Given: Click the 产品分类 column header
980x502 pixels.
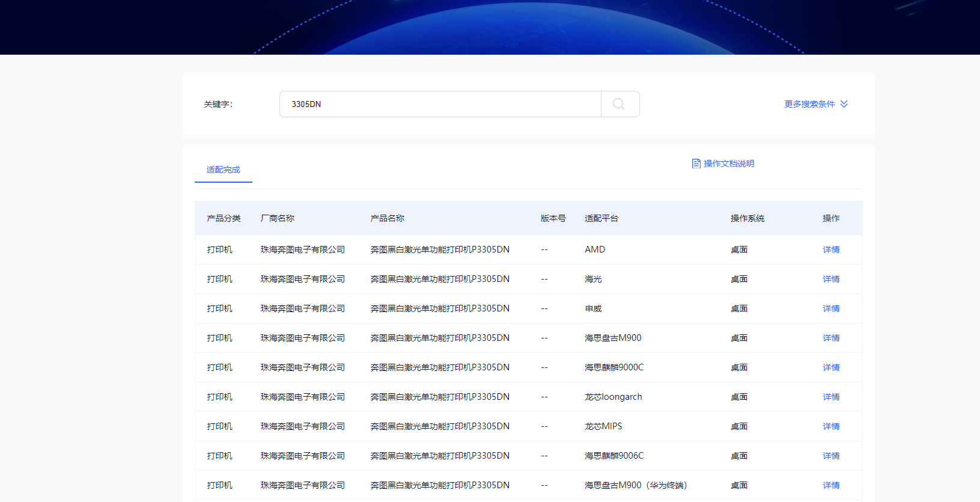Looking at the screenshot, I should click(x=224, y=218).
